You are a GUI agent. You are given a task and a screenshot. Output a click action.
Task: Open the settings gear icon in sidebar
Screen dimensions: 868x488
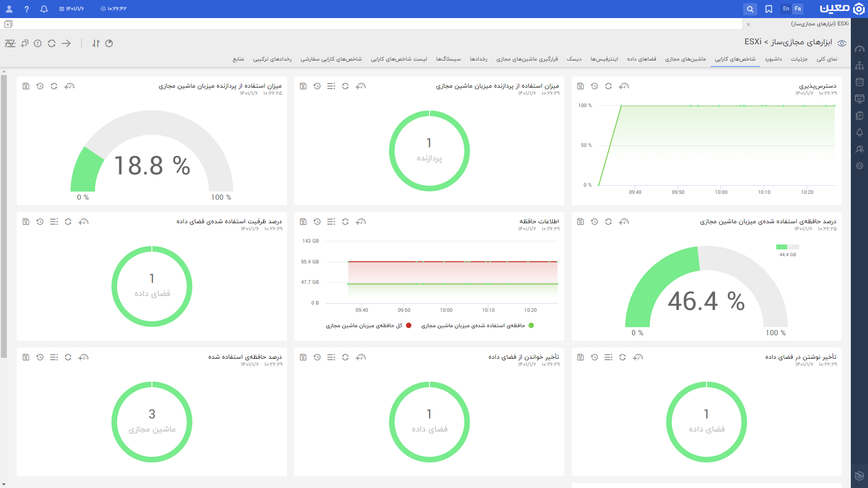[x=859, y=166]
